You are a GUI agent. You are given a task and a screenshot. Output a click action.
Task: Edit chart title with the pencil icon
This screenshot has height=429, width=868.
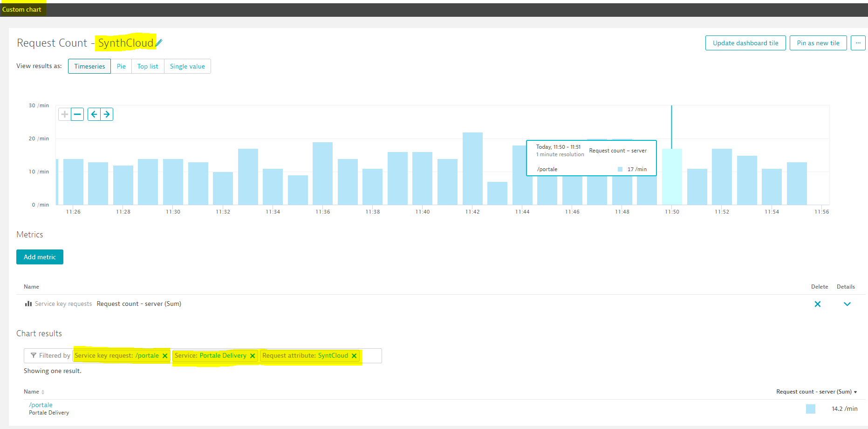tap(159, 43)
